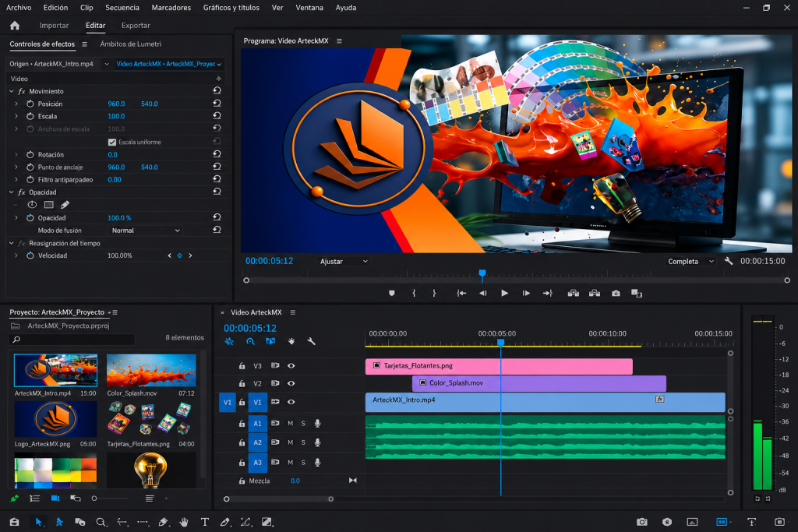Screen dimensions: 798x532
Task: Mute audio track A3
Action: click(290, 463)
